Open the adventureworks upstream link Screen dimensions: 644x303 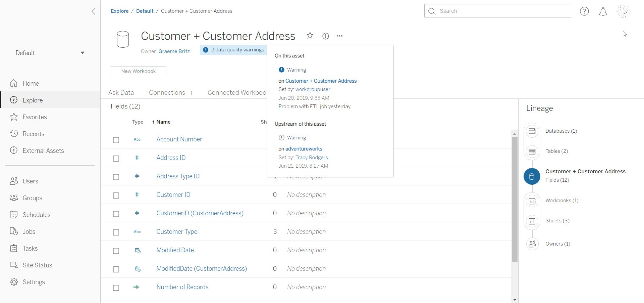pyautogui.click(x=304, y=149)
